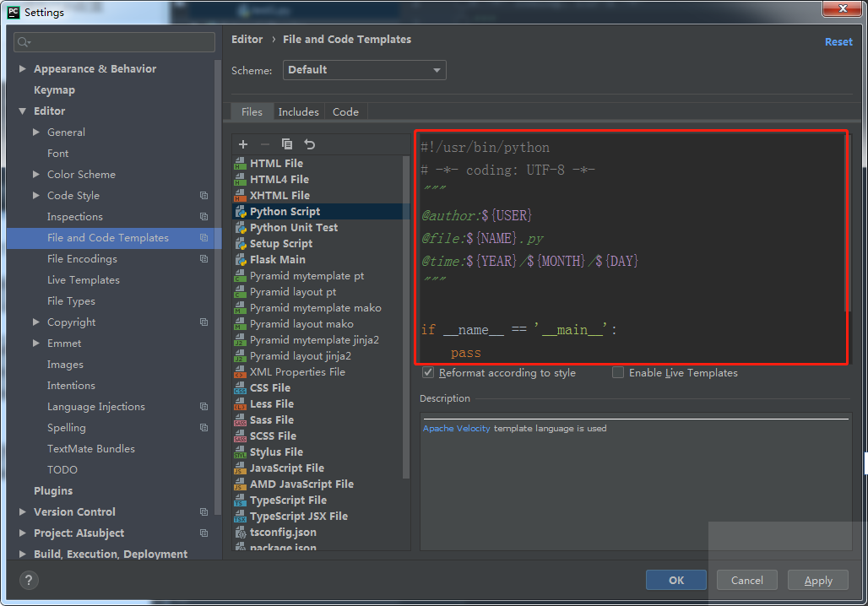Select the tsconfig.json file icon
Image resolution: width=868 pixels, height=606 pixels.
click(241, 533)
